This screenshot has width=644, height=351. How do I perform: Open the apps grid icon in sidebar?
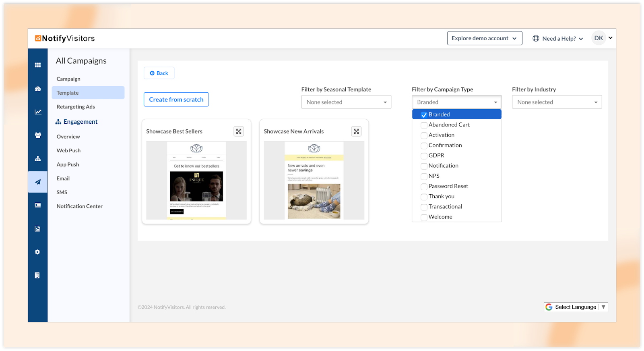(38, 65)
